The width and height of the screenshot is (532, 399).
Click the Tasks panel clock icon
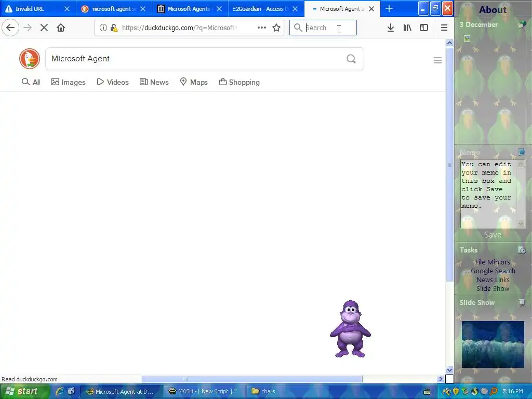(x=522, y=250)
